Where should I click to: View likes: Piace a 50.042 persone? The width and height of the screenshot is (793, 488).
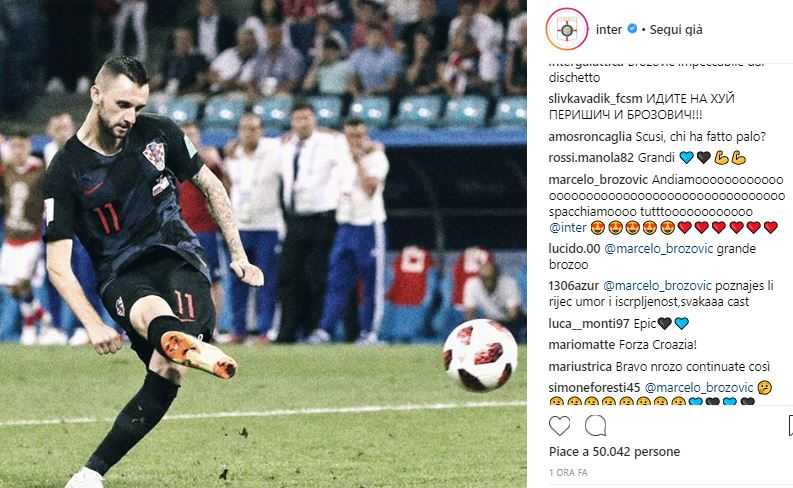pyautogui.click(x=614, y=452)
